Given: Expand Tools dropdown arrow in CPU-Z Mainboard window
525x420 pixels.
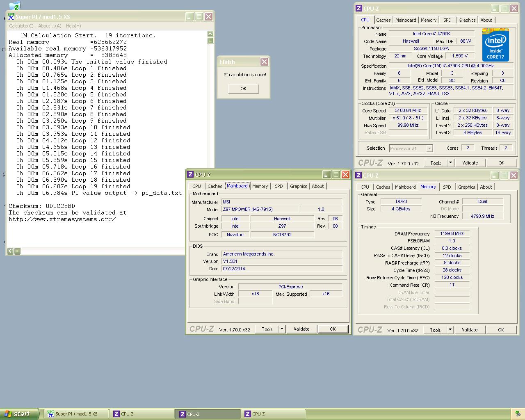Looking at the screenshot, I should [x=282, y=329].
